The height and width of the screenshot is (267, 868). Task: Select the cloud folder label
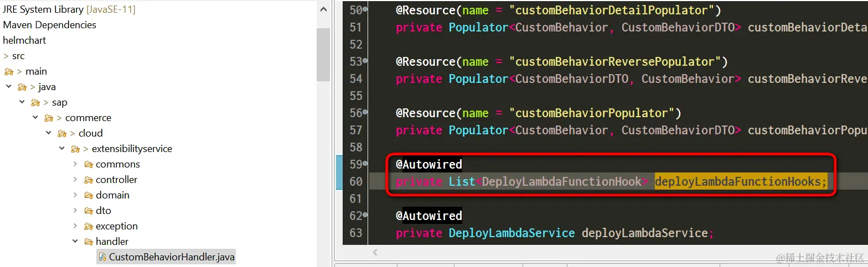(90, 133)
